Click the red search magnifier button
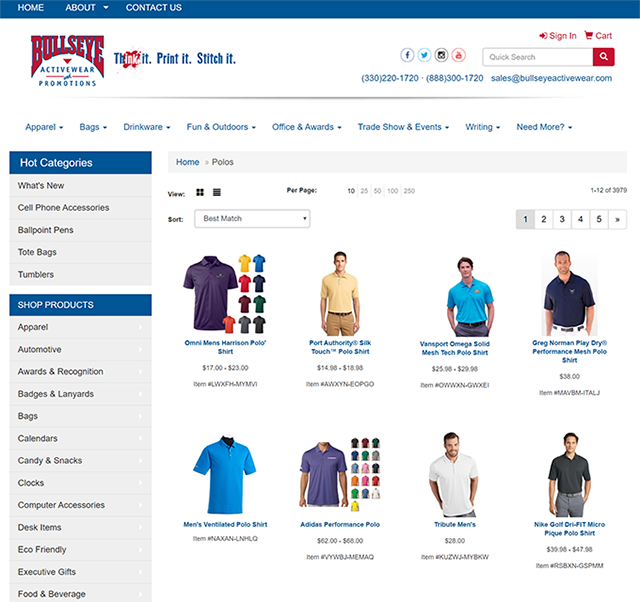This screenshot has height=602, width=640. (x=603, y=57)
